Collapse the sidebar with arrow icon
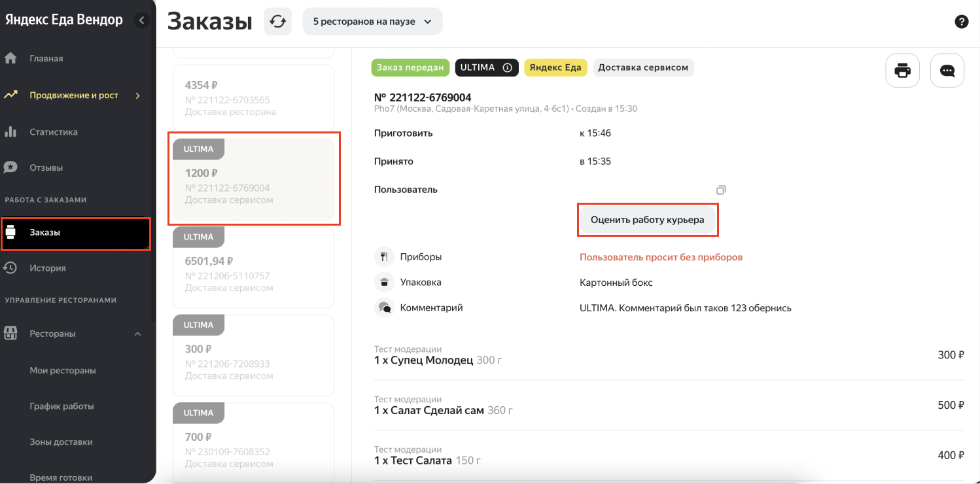Viewport: 980px width, 484px height. pos(141,21)
